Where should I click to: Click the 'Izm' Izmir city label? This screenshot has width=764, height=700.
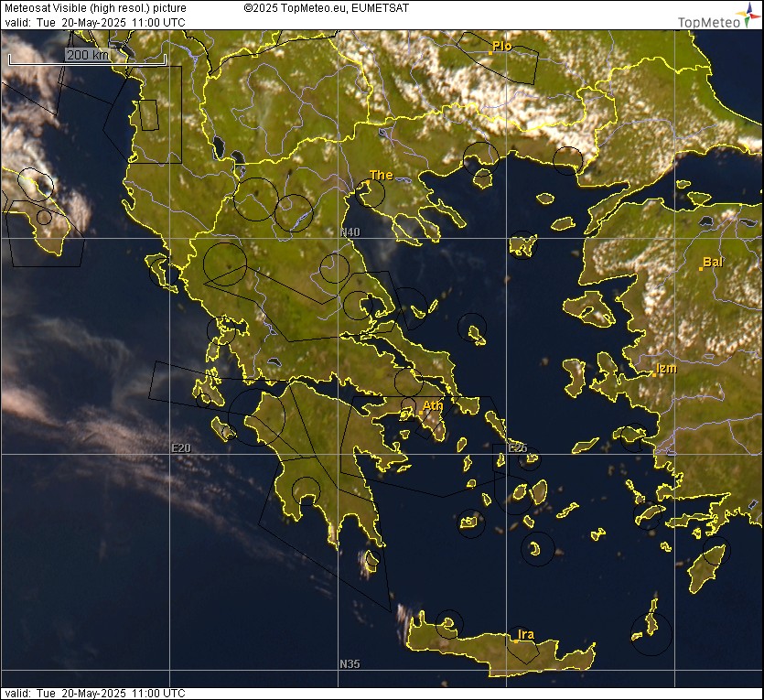click(x=666, y=368)
